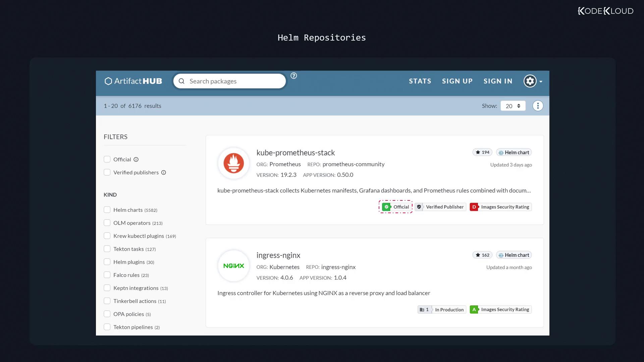Click the 194 stars badge

point(482,152)
